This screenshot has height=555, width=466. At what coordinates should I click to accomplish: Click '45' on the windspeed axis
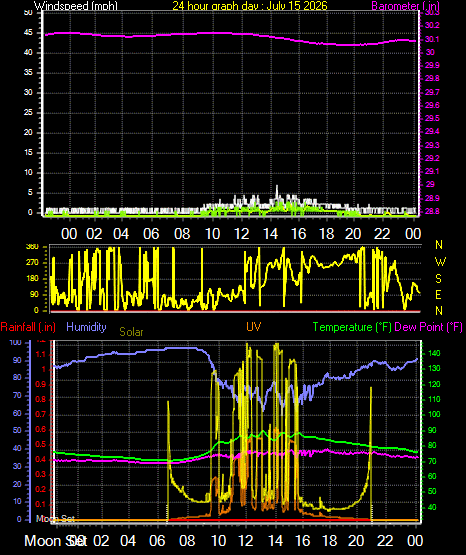[28, 33]
